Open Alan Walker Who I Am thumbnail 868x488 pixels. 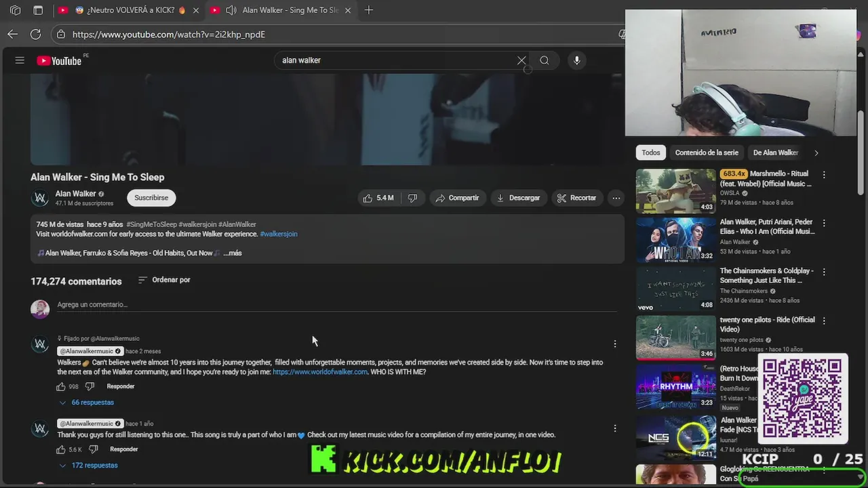pyautogui.click(x=676, y=239)
